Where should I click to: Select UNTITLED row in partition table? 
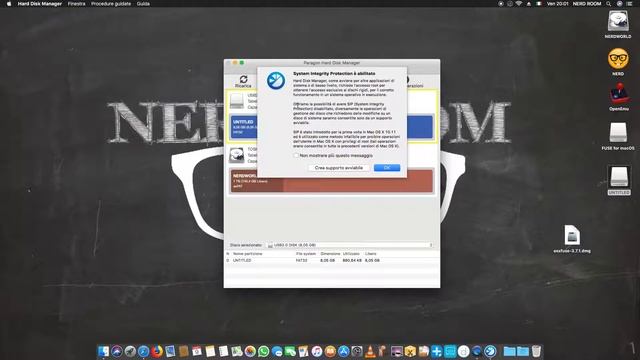(x=331, y=260)
